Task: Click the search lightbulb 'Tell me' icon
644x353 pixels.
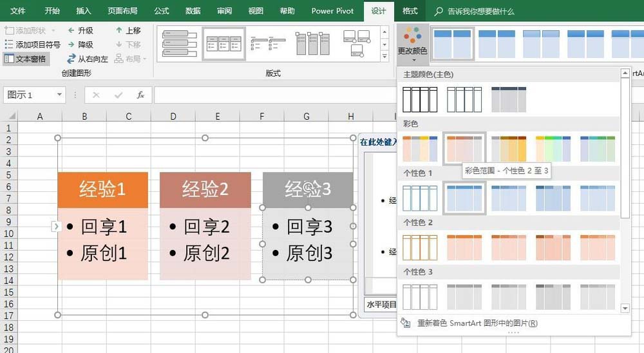Action: coord(439,11)
